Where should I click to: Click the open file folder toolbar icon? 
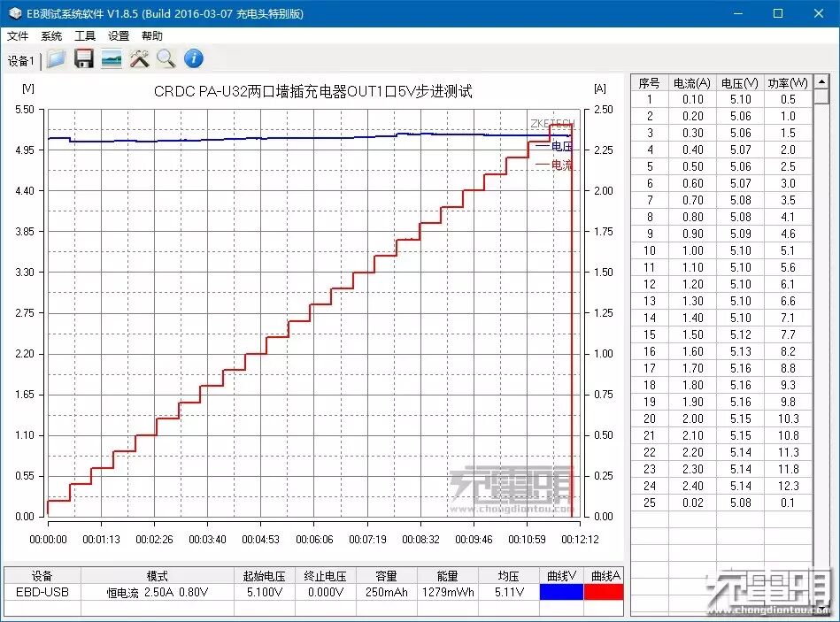click(57, 59)
